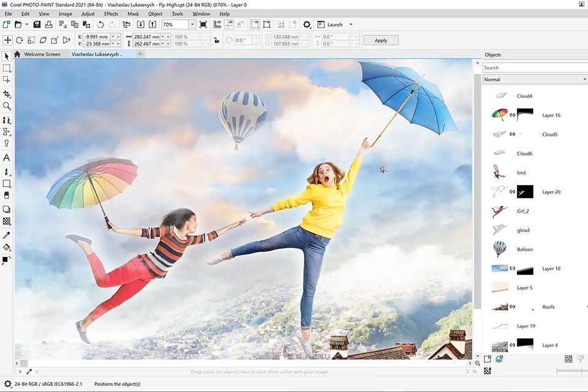Hide the bird layer
Viewport: 588px width, 392px height.
pos(499,172)
